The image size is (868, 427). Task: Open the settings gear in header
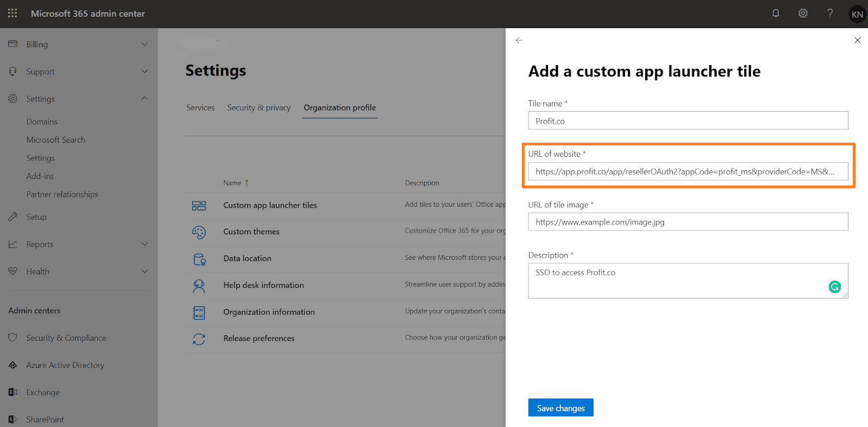point(803,13)
